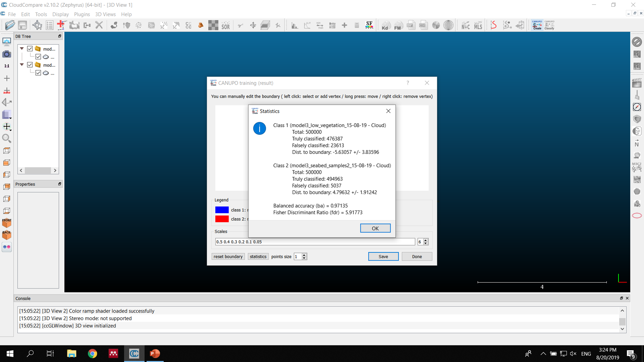Screen dimensions: 644x362
Task: Click the SOR filter toolbar icon
Action: (226, 25)
